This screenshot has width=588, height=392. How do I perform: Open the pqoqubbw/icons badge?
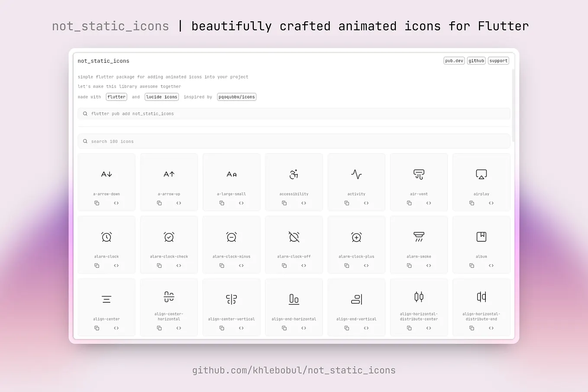236,97
